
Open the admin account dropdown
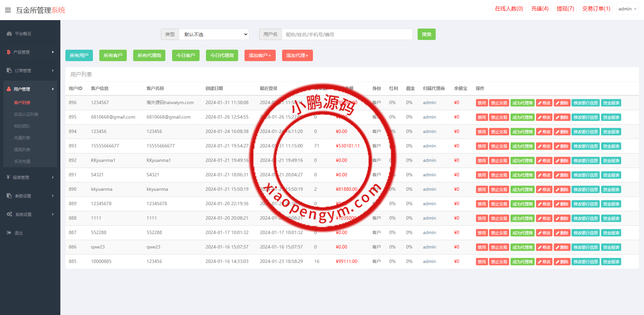627,9
